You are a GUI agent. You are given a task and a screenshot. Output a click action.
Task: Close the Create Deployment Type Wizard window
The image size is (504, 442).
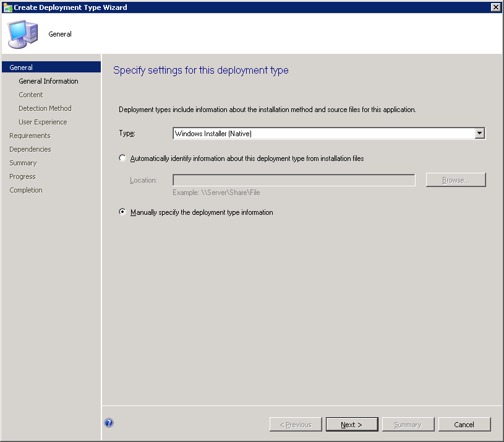click(x=495, y=7)
